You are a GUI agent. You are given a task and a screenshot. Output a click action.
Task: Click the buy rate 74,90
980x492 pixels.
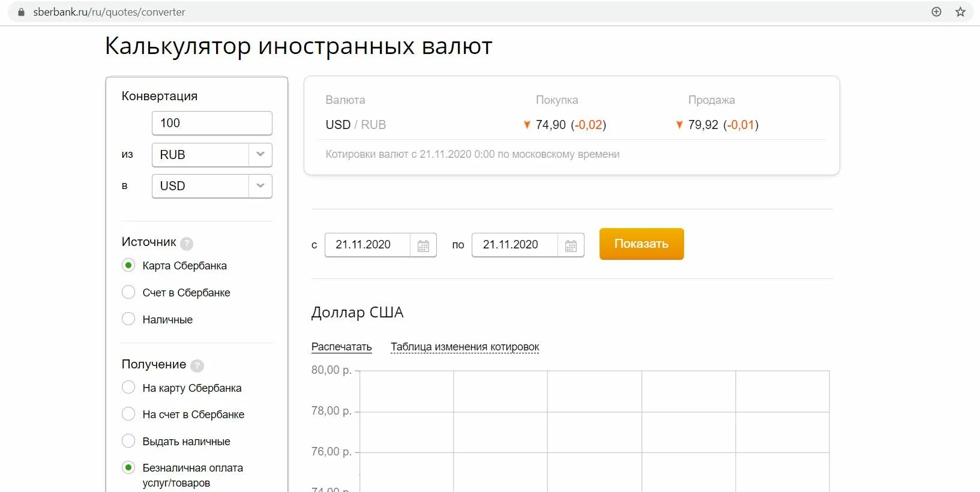[550, 125]
